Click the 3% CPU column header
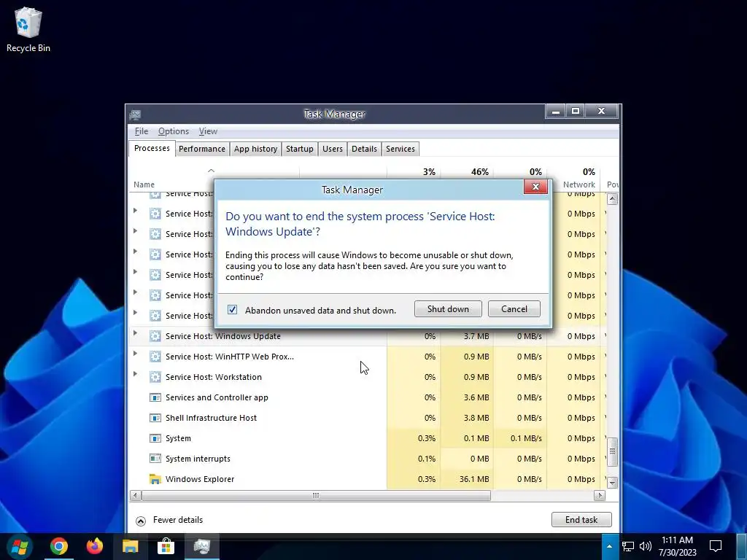Viewport: 747px width, 560px height. pos(429,172)
